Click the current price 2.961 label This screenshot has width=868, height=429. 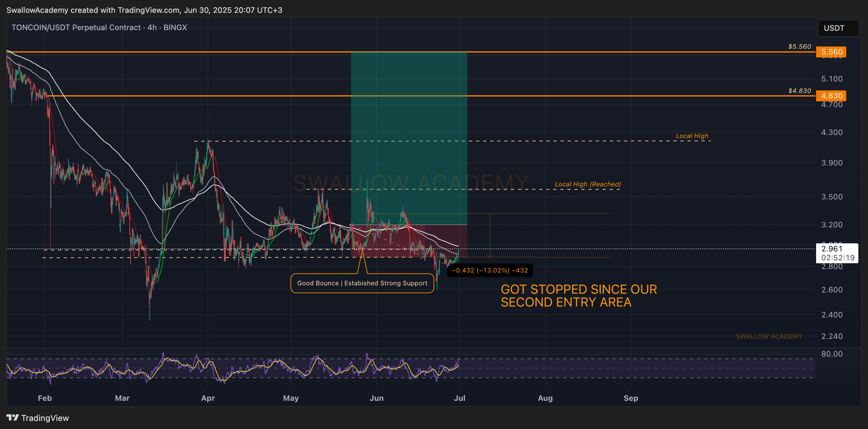837,253
